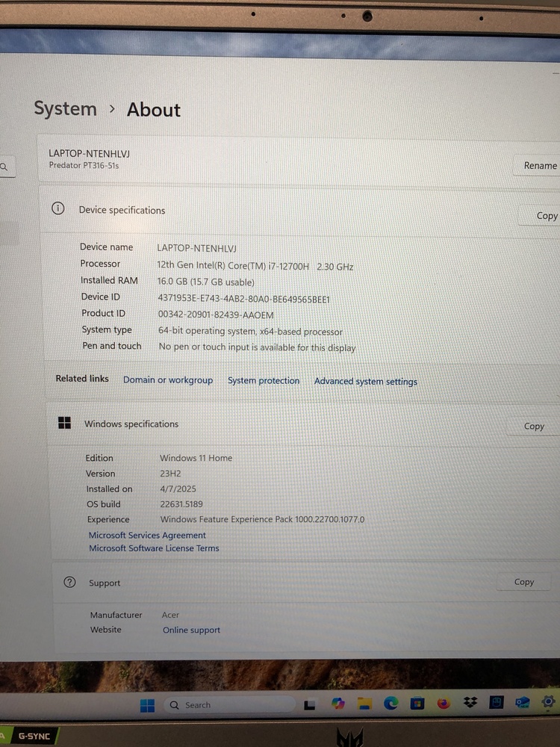Launch Copilot from the taskbar
This screenshot has width=560, height=747.
pos(338,703)
